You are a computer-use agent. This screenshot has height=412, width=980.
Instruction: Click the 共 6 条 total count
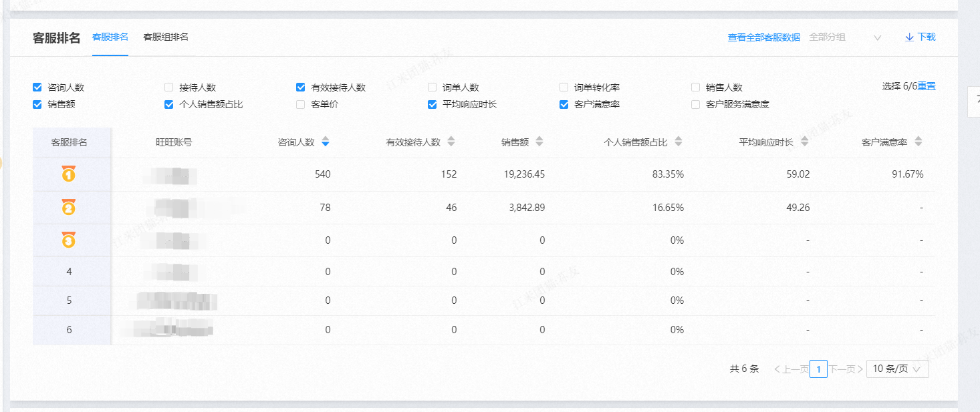744,369
